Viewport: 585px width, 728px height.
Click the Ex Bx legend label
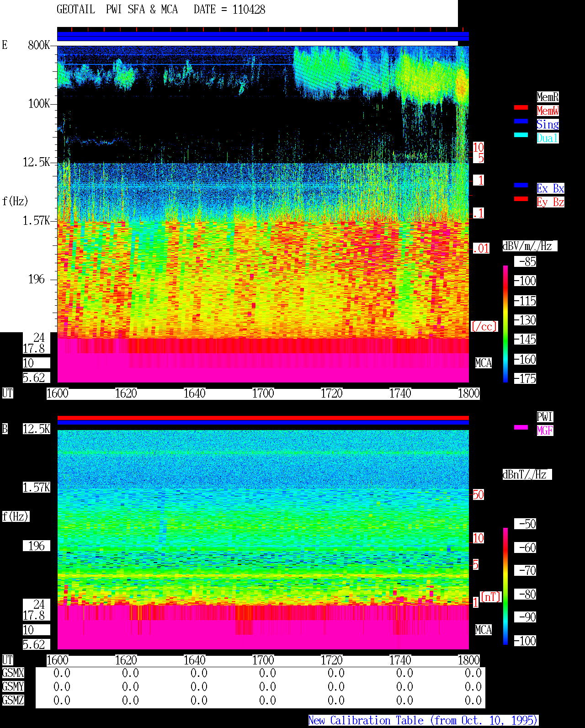point(550,188)
